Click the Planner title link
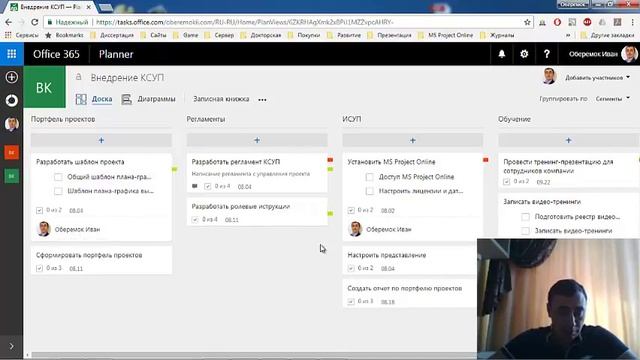The image size is (640, 360). coord(116,54)
